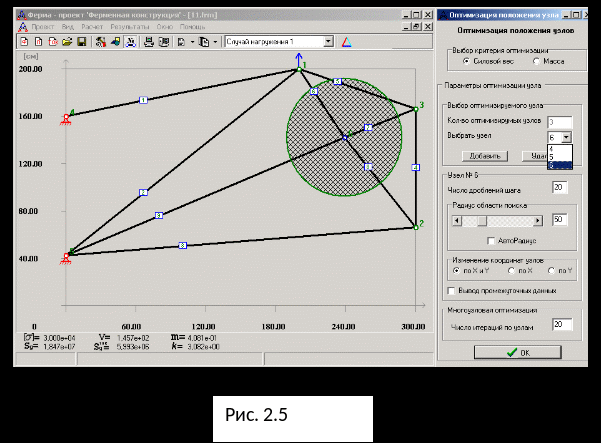Image resolution: width=601 pixels, height=443 pixels.
Task: Select green node 1 at the truss top
Action: click(299, 69)
